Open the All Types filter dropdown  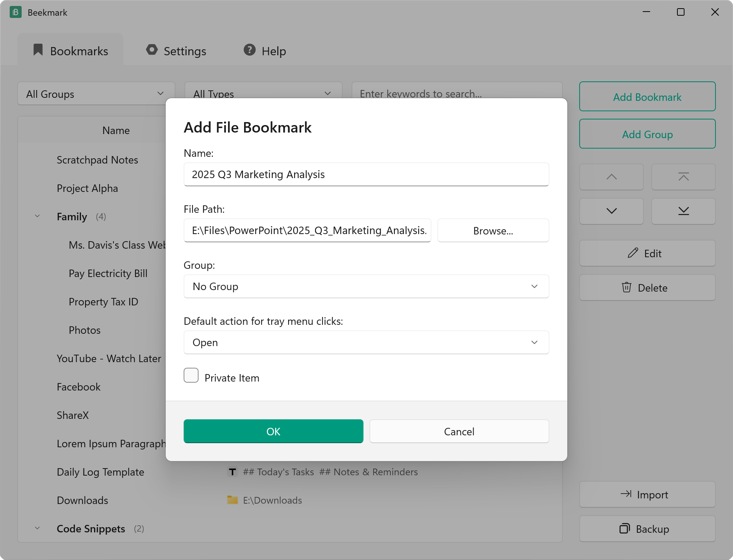[263, 90]
